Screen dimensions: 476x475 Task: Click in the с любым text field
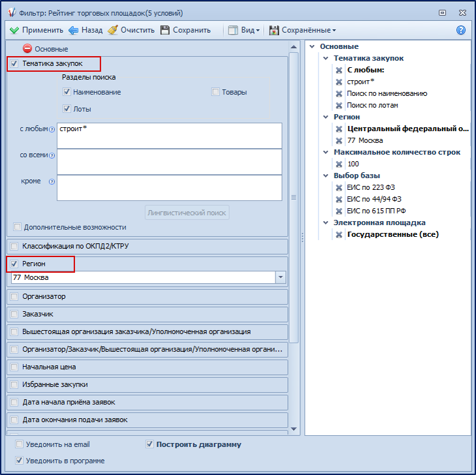click(x=169, y=136)
